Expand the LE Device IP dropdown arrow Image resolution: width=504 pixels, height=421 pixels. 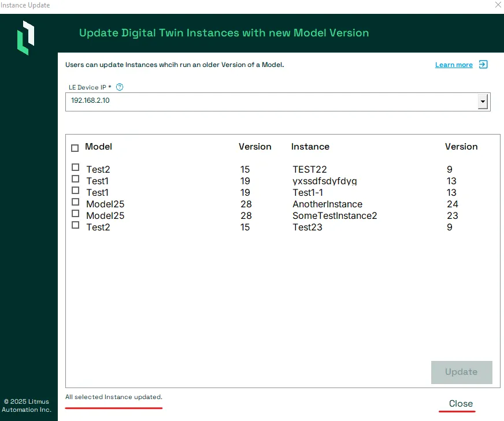[483, 102]
